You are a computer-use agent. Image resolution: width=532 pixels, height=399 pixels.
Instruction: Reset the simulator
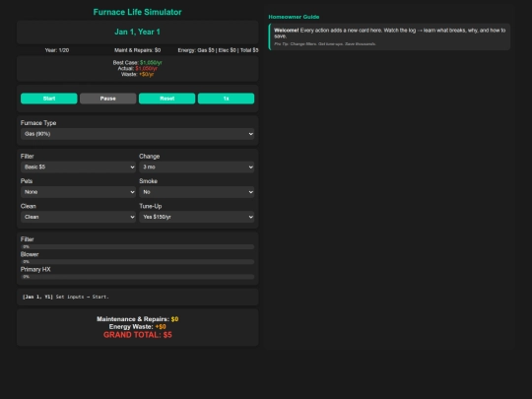pos(166,99)
